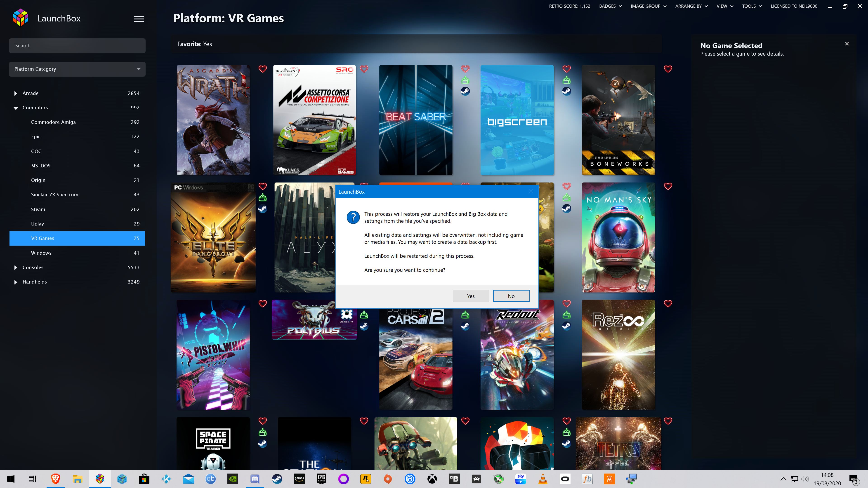Close the LaunchBox dialog

click(x=531, y=192)
